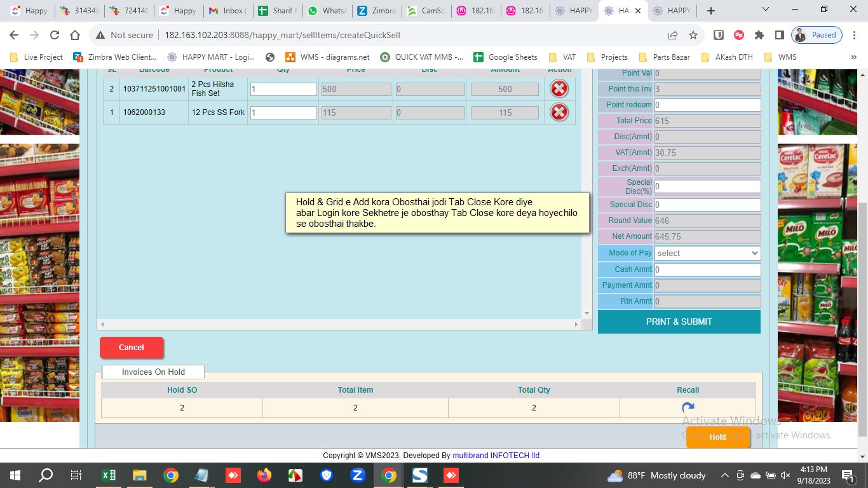Viewport: 868px width, 488px height.
Task: Share this page from the address bar
Action: (673, 35)
